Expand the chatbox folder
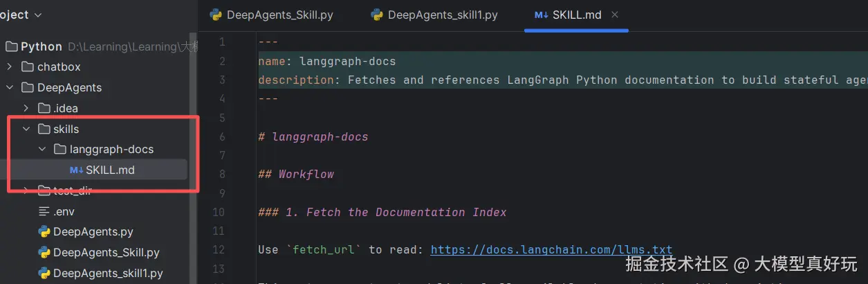Viewport: 868px width, 284px height. (x=10, y=67)
